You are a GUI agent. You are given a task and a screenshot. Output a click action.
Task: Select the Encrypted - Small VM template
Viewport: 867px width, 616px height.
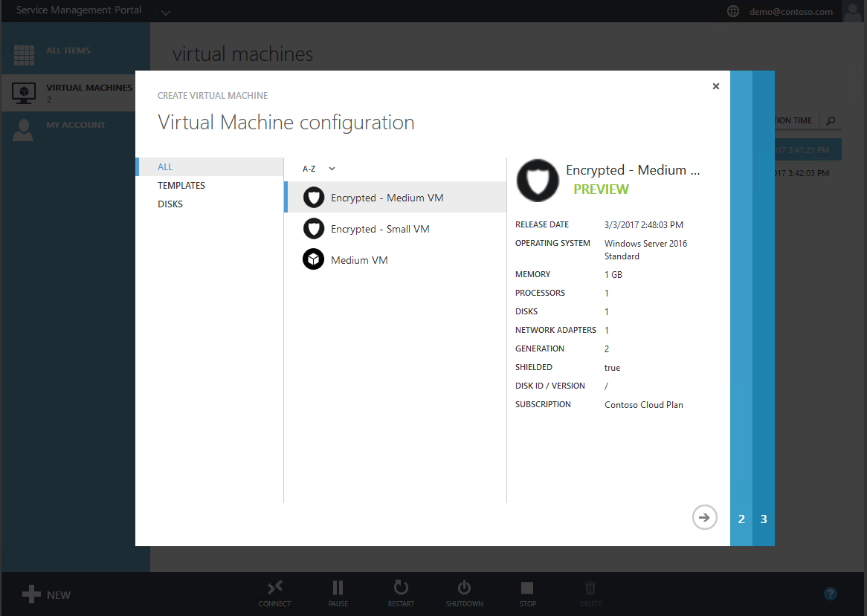coord(366,229)
